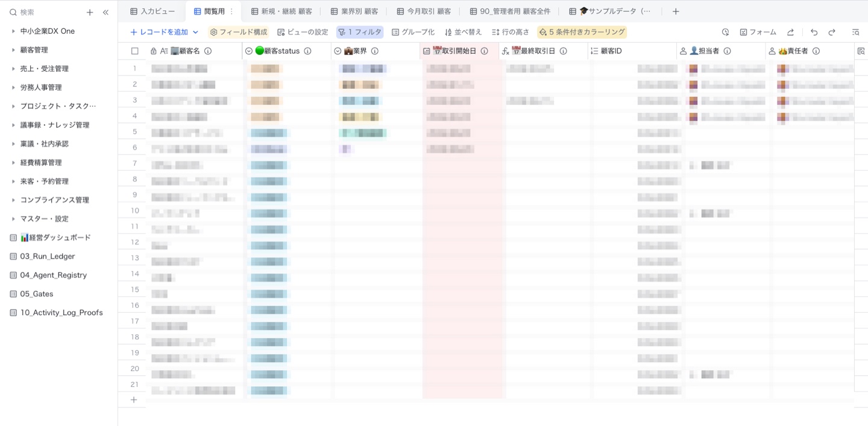Tick the select-all checkbox in the header row

(134, 51)
